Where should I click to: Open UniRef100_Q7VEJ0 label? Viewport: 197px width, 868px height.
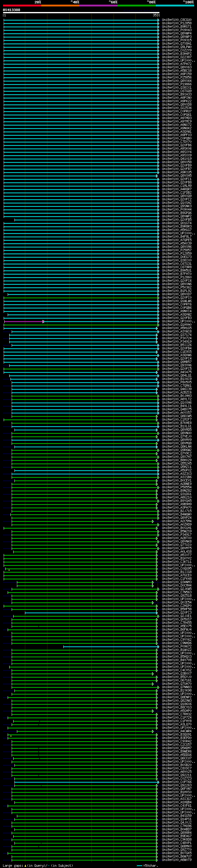coord(176,436)
